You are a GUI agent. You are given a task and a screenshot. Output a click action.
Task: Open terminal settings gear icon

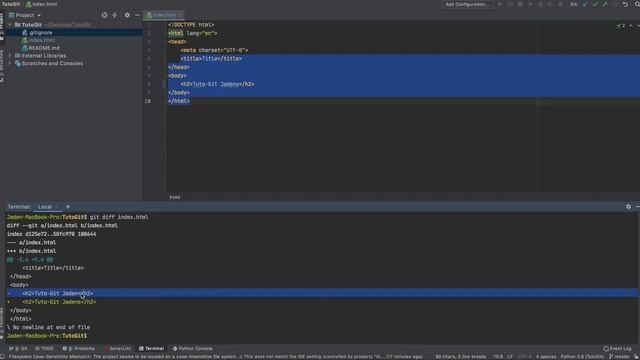628,207
